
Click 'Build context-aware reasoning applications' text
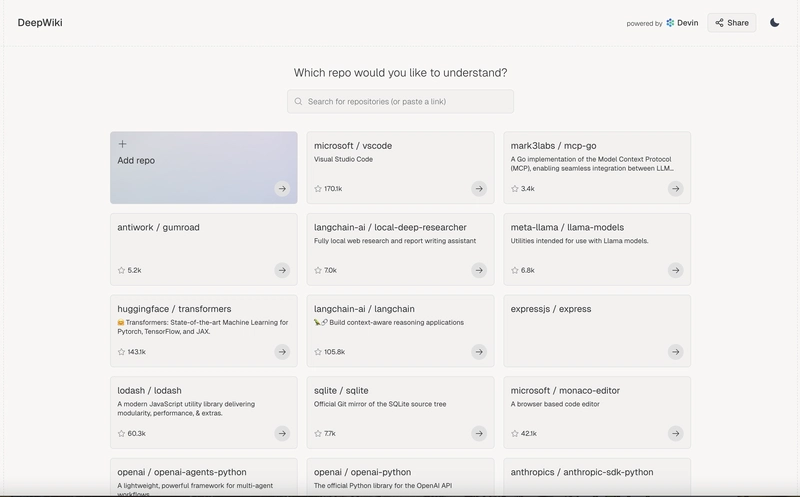396,322
